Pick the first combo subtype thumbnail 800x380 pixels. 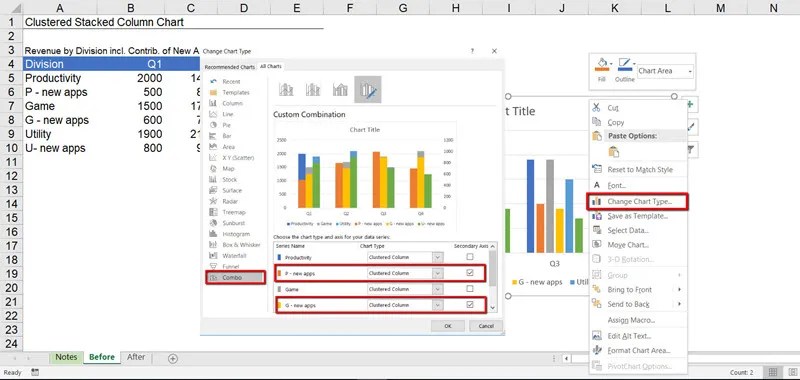coord(286,90)
